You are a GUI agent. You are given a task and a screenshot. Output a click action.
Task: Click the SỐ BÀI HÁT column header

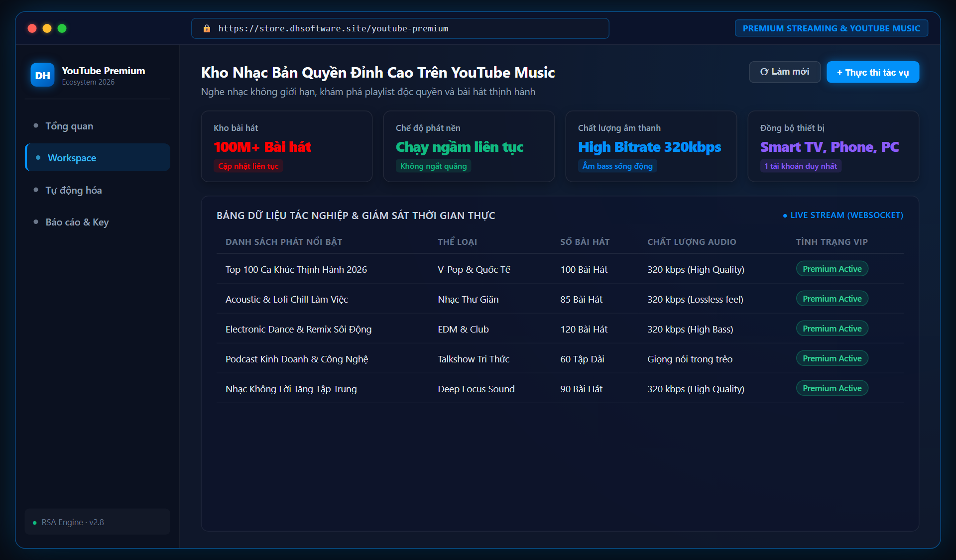[585, 242]
